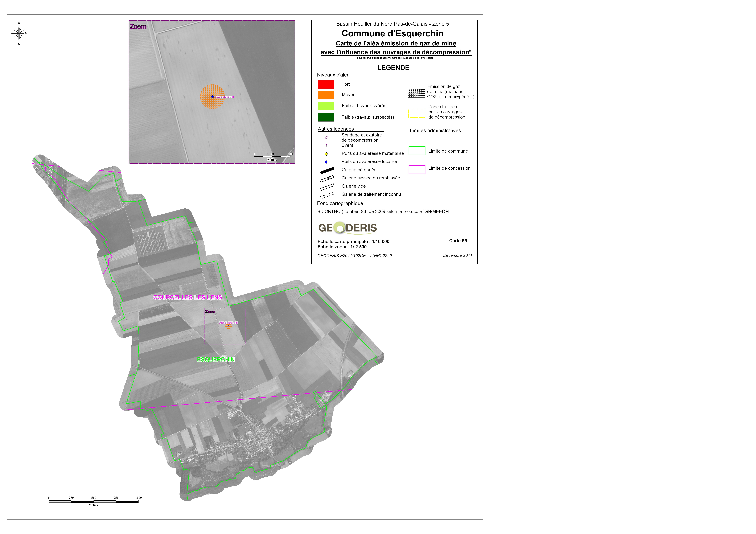Click the green Limite de commune box
This screenshot has height=534, width=756.
417,151
